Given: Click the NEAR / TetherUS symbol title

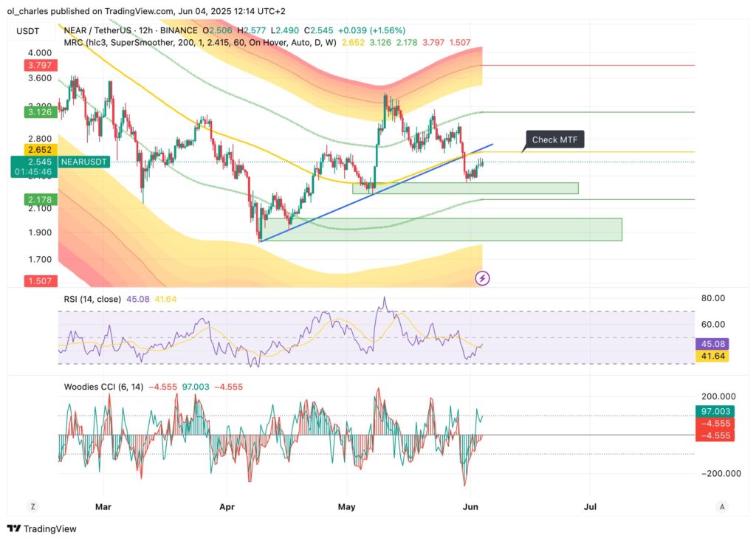Looking at the screenshot, I should (x=97, y=30).
